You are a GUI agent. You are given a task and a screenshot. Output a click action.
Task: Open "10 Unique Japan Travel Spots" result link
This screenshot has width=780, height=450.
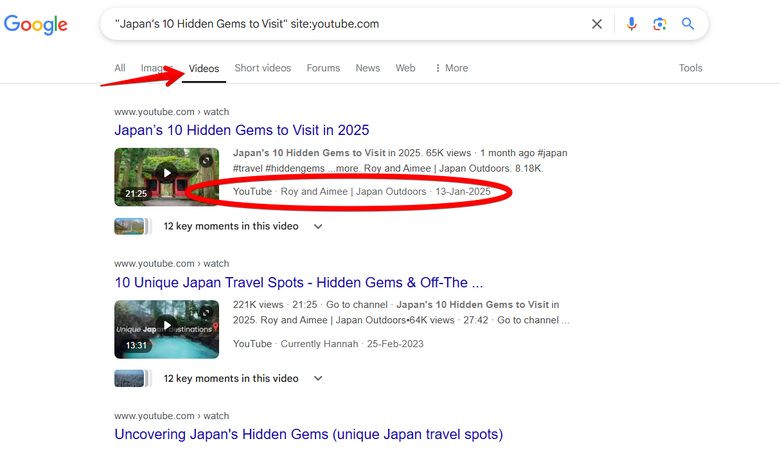pyautogui.click(x=299, y=282)
